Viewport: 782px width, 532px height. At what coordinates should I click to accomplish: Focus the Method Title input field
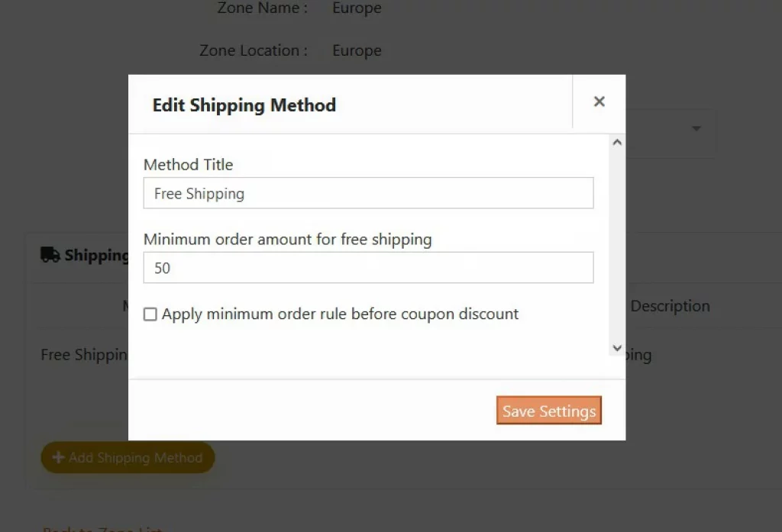pyautogui.click(x=369, y=193)
